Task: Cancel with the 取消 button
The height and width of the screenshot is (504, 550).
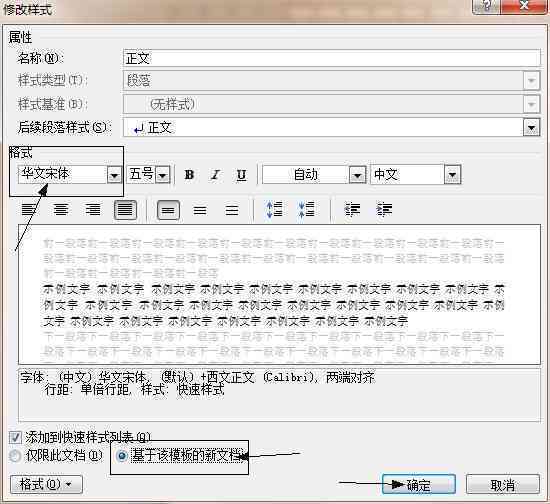Action: pos(503,485)
